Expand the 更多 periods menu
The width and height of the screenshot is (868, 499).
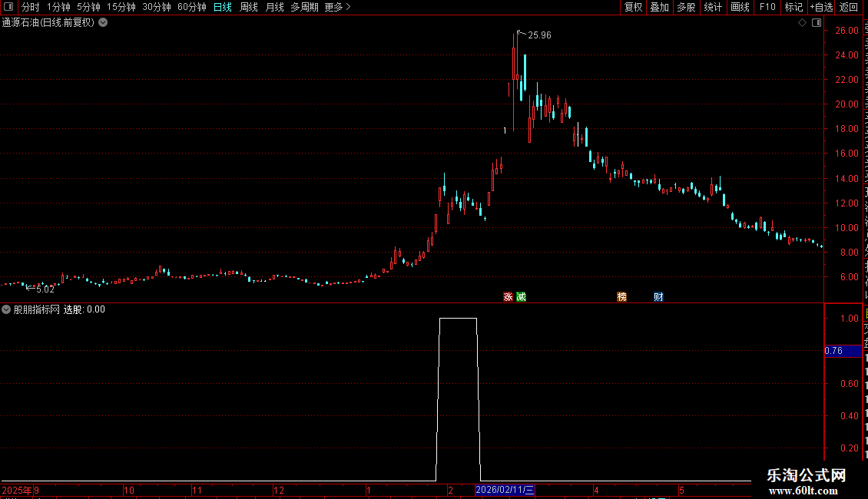click(338, 7)
